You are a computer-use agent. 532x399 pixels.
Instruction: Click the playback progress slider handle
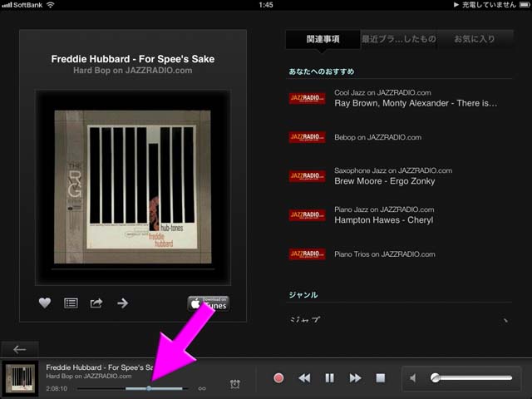(x=149, y=388)
